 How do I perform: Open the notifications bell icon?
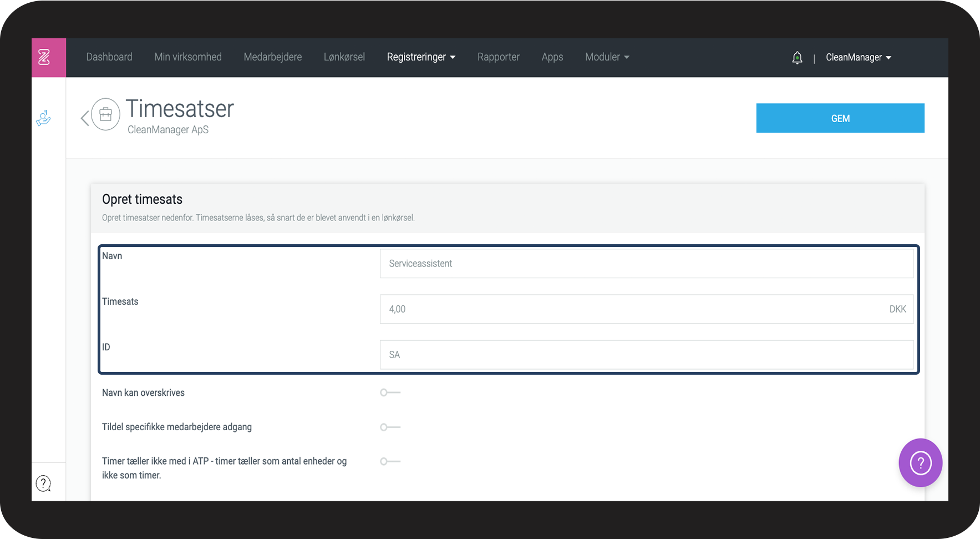point(797,58)
